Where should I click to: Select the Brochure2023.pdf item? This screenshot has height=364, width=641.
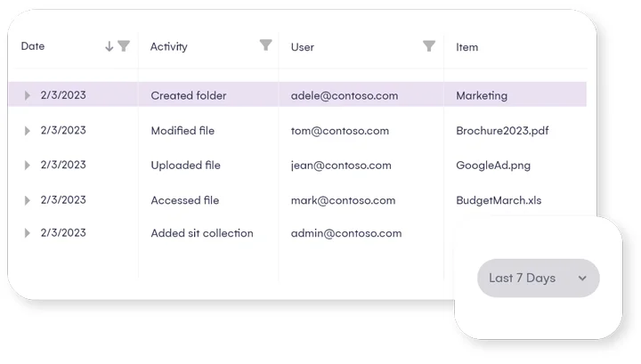502,131
